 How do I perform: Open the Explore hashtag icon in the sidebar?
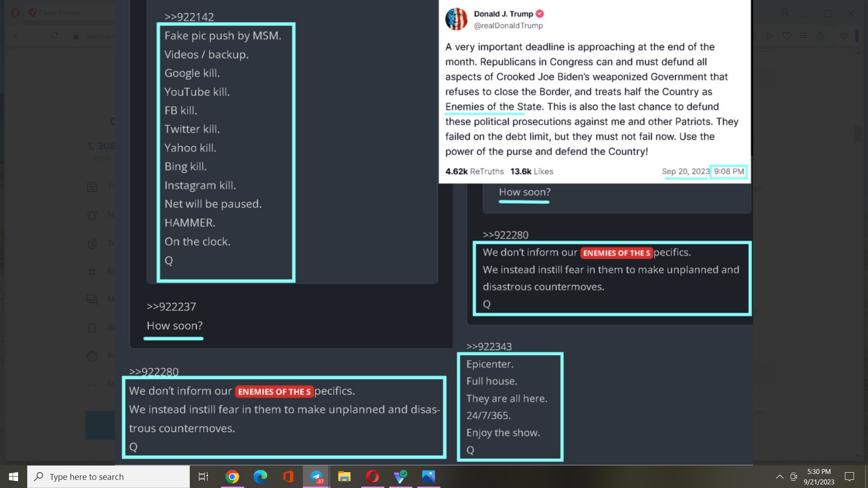[92, 272]
